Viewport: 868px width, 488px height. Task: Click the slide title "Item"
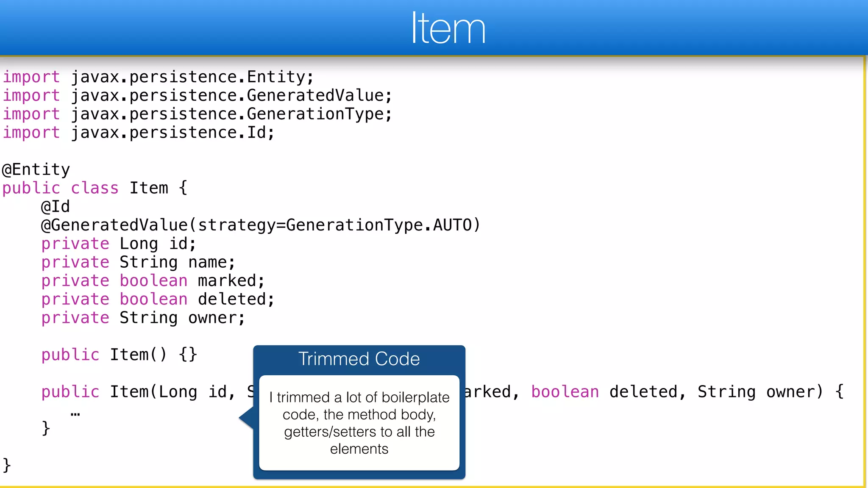(448, 28)
